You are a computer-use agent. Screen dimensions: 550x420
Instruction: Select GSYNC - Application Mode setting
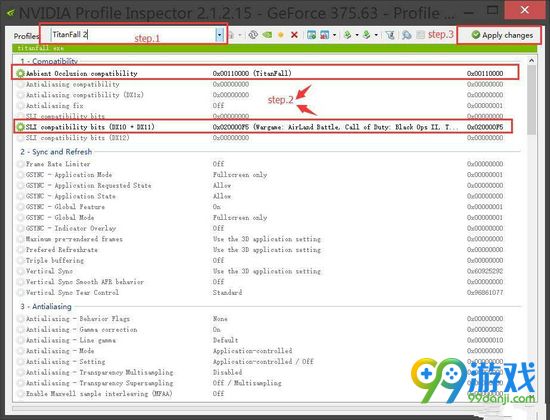(x=265, y=175)
